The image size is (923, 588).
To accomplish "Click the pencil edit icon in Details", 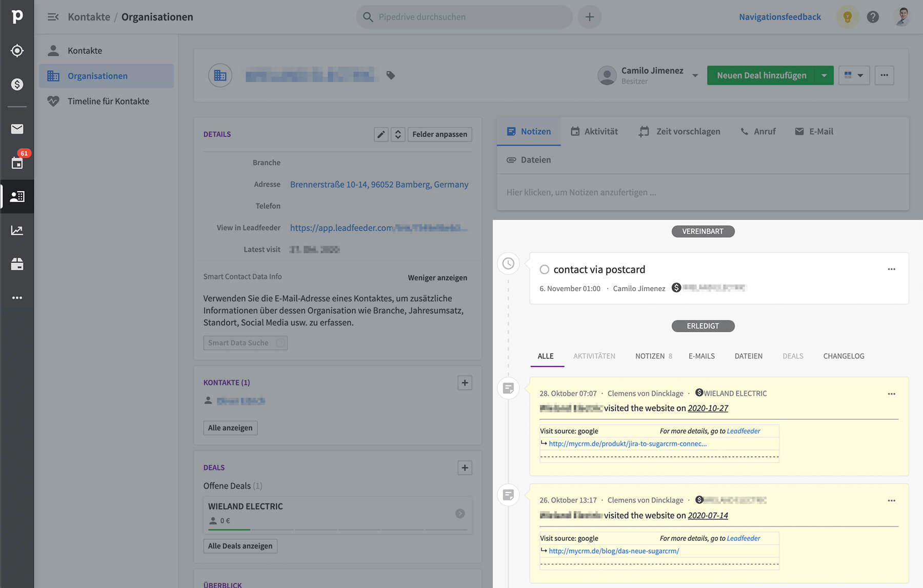I will tap(381, 134).
